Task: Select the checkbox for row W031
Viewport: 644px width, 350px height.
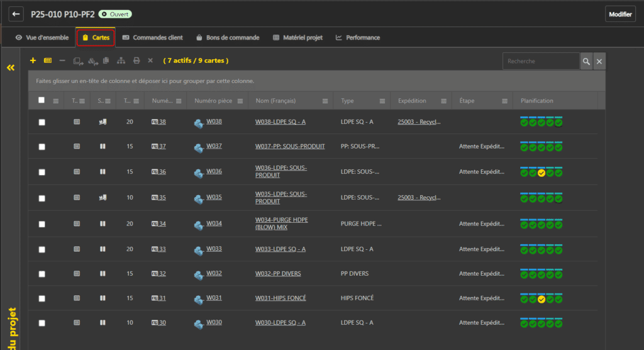Action: click(x=42, y=298)
